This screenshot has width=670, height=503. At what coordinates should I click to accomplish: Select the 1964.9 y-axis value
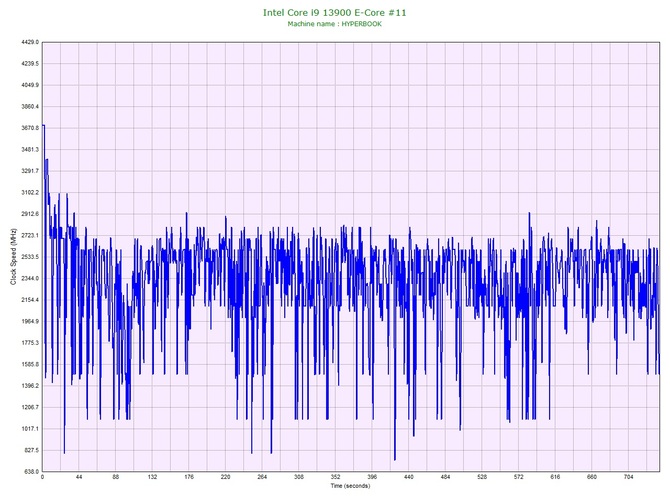pos(30,321)
